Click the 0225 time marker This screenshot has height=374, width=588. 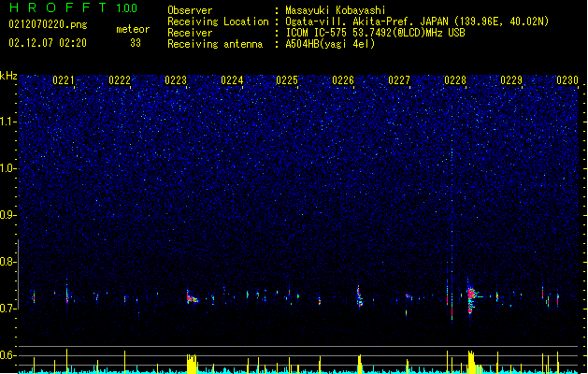coord(287,80)
